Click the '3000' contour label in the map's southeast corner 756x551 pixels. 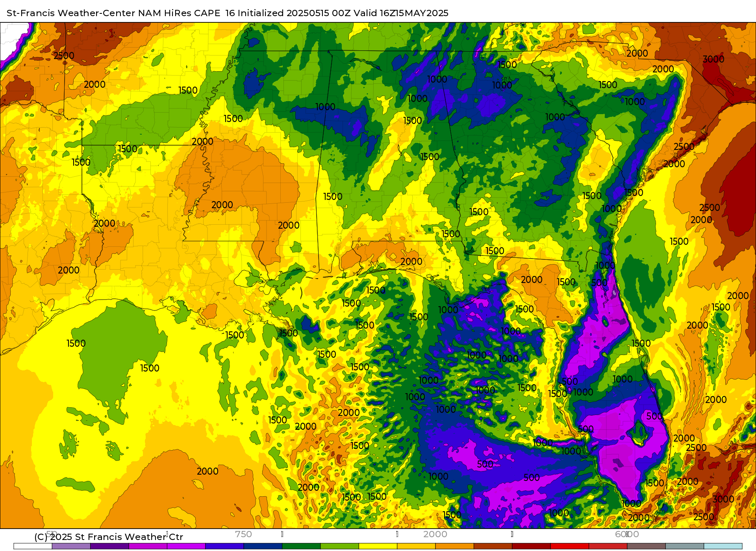[x=723, y=499]
